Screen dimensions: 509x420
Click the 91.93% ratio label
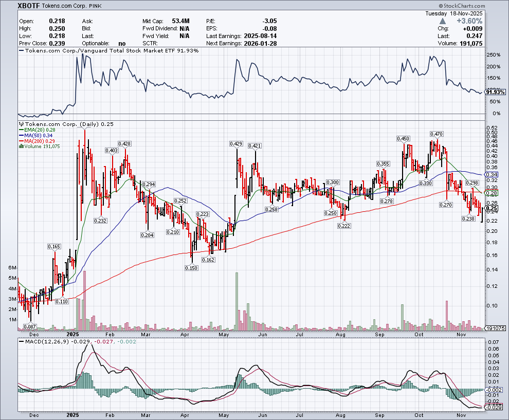[496, 91]
